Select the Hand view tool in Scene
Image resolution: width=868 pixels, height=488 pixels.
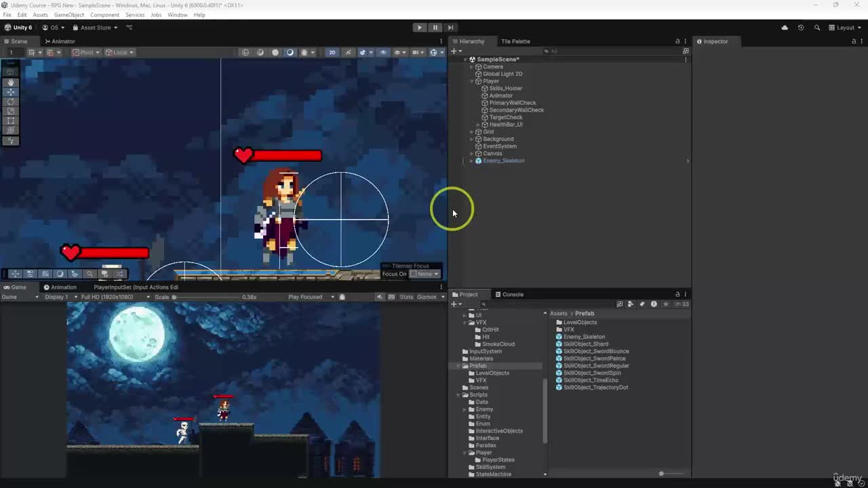tap(11, 82)
